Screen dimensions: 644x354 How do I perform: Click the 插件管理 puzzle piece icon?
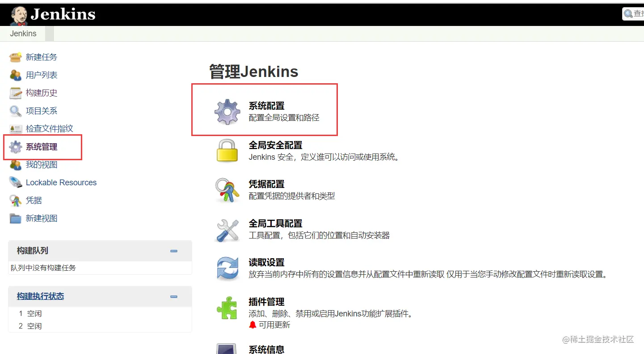[x=227, y=307]
